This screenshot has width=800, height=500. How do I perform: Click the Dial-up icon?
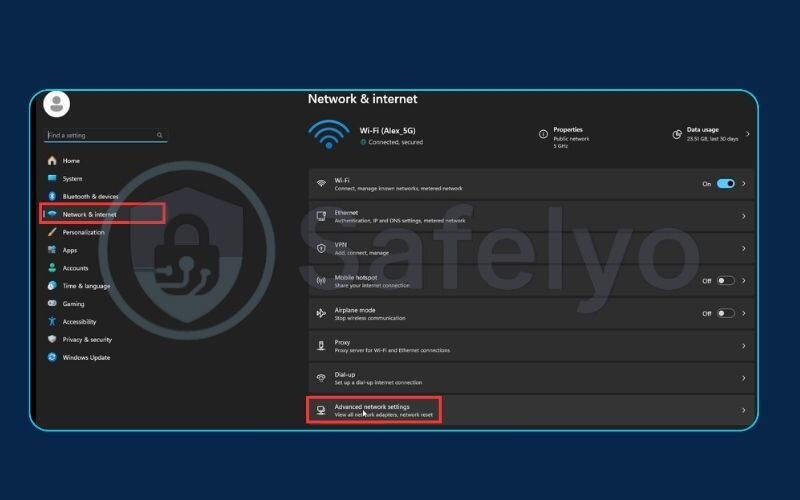(321, 378)
